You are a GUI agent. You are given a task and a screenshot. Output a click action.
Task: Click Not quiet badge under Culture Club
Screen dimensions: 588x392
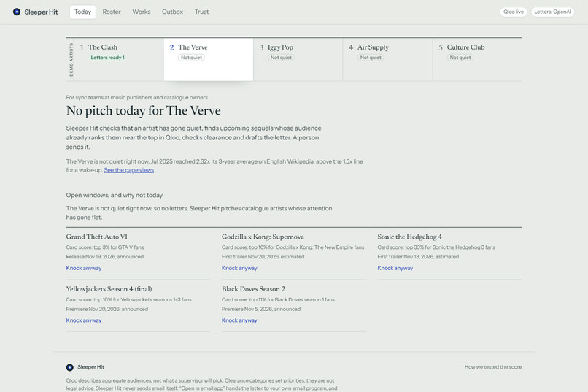(x=460, y=58)
